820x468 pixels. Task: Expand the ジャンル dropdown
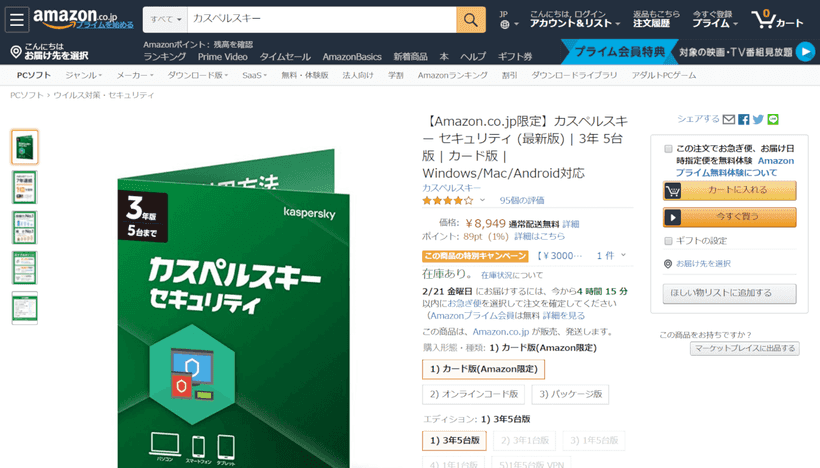point(84,75)
